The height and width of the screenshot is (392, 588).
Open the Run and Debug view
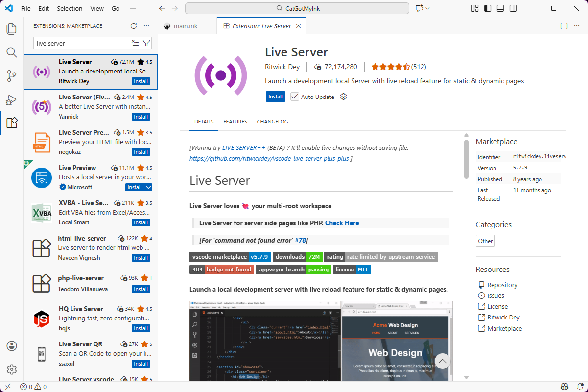coord(12,99)
